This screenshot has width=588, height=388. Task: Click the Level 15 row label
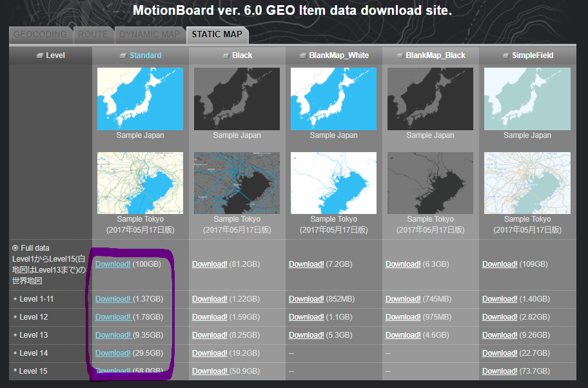[34, 371]
